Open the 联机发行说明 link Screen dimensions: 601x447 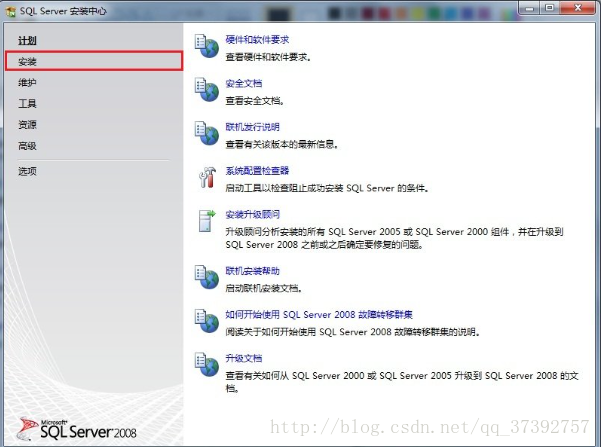(x=253, y=127)
